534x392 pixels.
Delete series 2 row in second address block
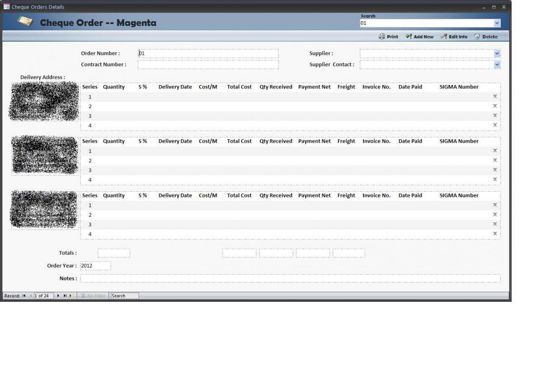click(x=495, y=160)
